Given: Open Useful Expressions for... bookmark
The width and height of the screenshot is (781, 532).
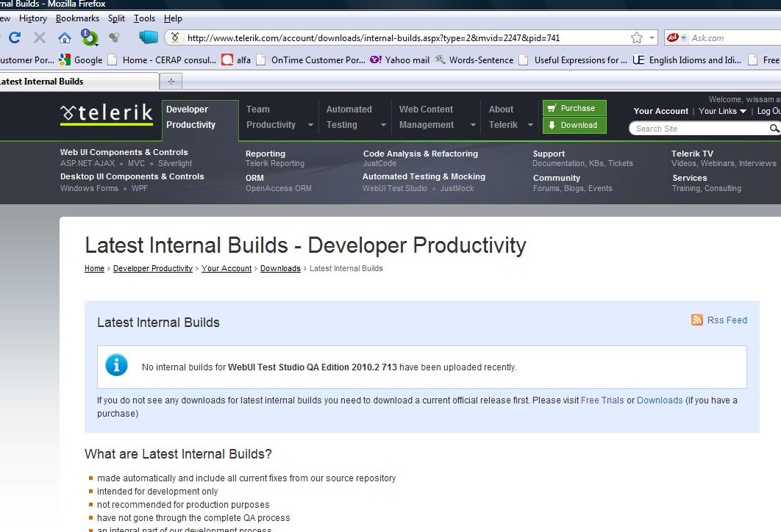Looking at the screenshot, I should point(573,60).
